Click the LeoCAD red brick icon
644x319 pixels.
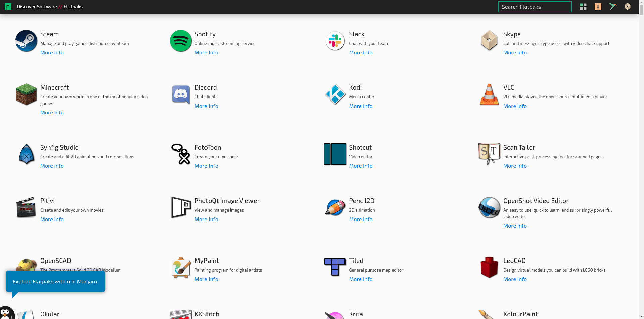coord(489,267)
